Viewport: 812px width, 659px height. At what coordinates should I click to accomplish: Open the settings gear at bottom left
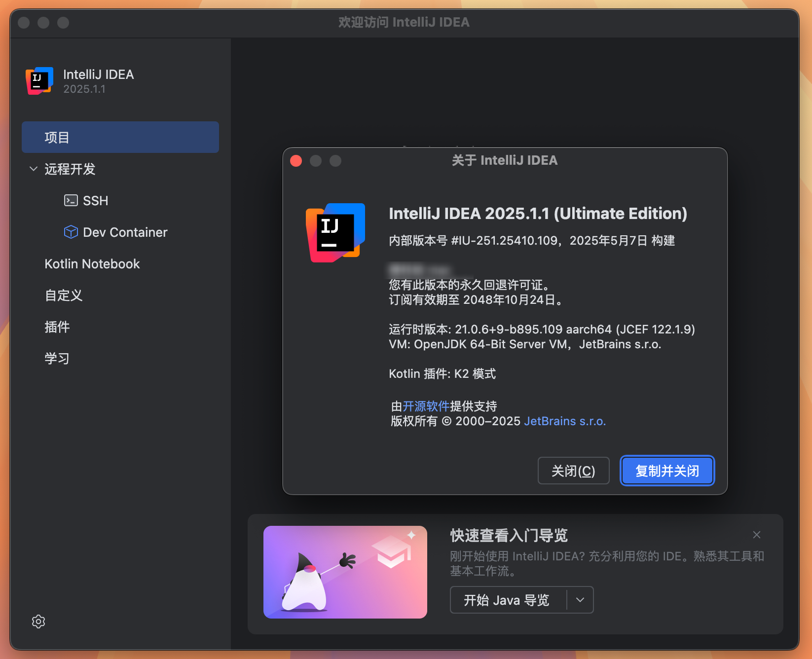coord(38,622)
